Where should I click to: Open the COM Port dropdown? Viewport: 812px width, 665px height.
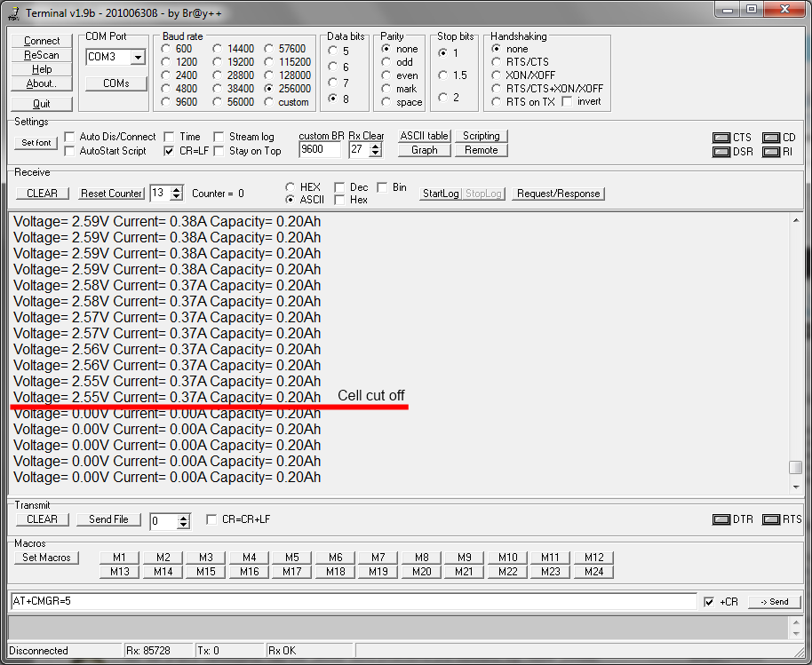point(138,57)
